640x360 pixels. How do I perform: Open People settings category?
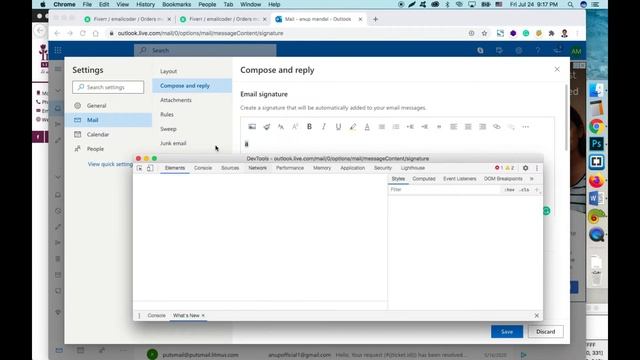click(x=108, y=149)
